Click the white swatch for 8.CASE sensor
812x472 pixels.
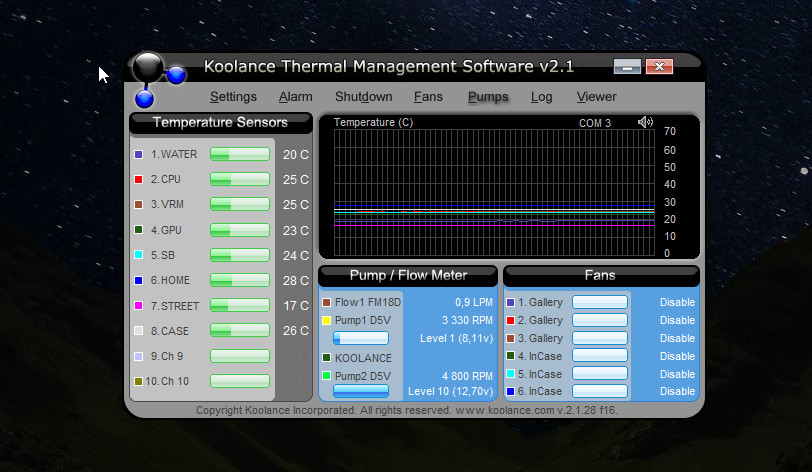tap(138, 331)
